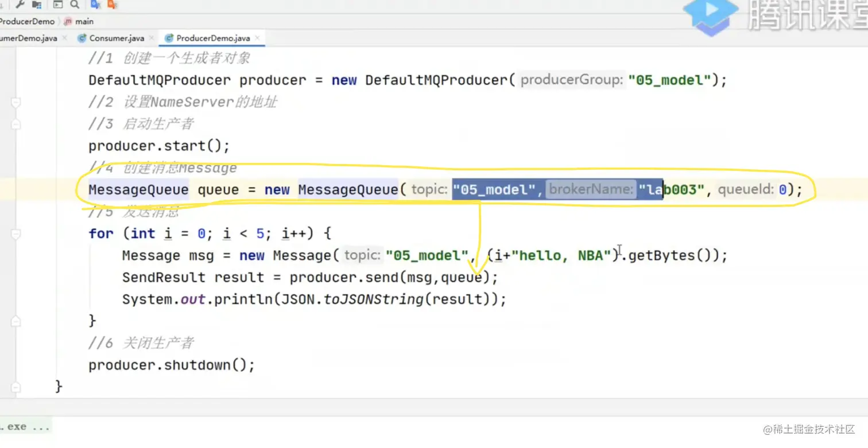Click the topic hint in the Message constructor
Viewport: 868px width, 448px height.
(x=362, y=255)
